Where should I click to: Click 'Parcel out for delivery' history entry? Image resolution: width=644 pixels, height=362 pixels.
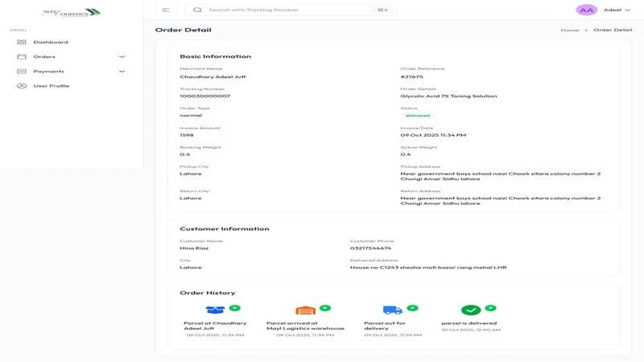click(385, 326)
